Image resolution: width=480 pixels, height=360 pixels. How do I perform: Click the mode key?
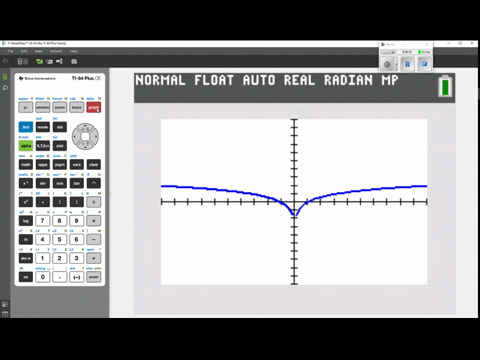point(43,127)
